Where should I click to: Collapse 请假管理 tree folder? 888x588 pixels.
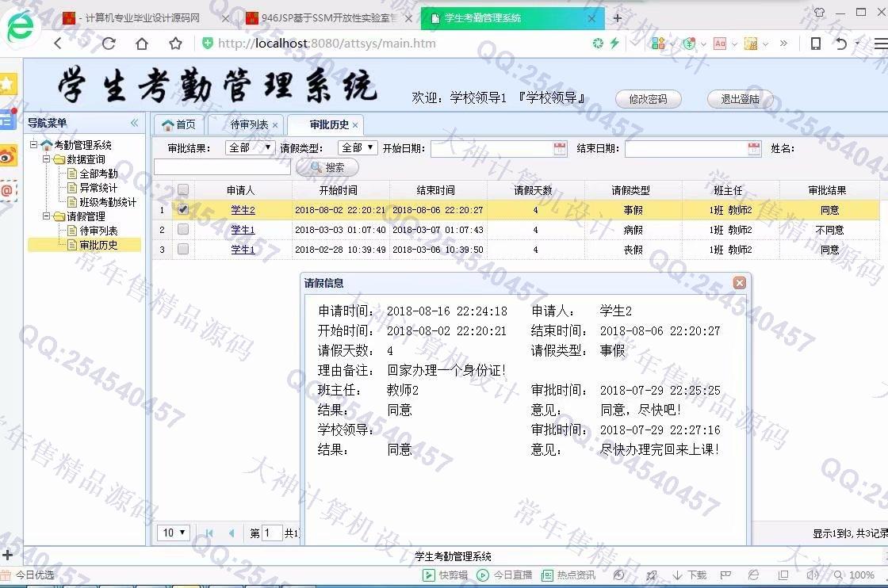click(47, 216)
